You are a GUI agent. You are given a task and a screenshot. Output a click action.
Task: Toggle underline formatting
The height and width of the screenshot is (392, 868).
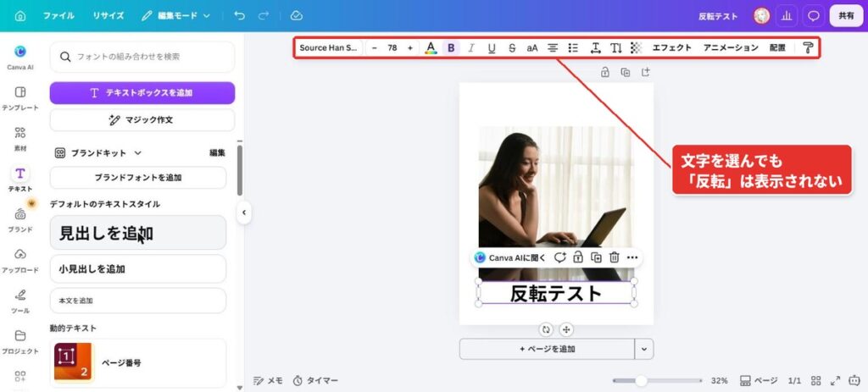click(492, 48)
